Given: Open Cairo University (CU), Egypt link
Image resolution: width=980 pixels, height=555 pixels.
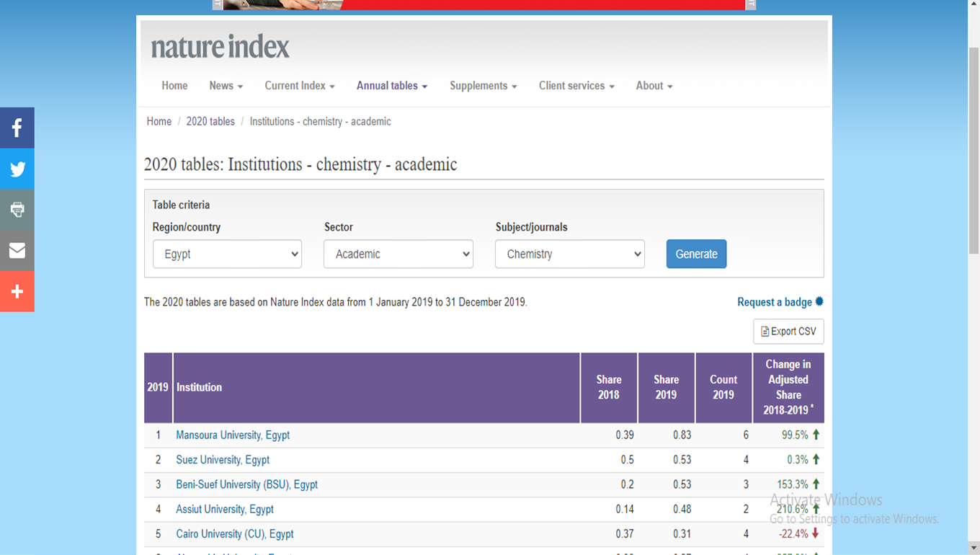Looking at the screenshot, I should tap(235, 534).
